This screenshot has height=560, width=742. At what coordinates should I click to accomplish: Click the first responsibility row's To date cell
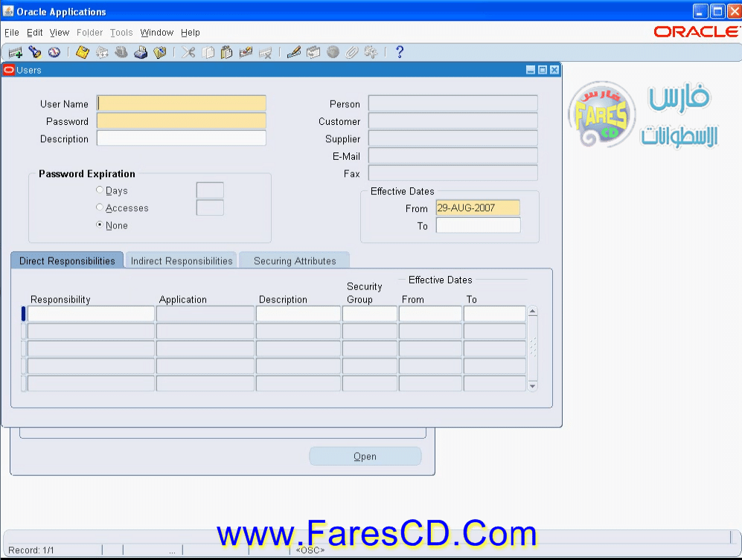(x=494, y=314)
